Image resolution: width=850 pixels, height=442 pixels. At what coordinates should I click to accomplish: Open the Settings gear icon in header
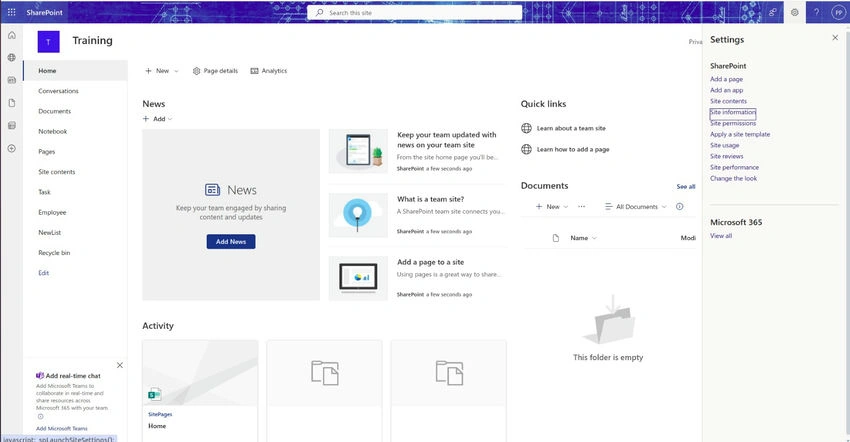click(x=794, y=12)
